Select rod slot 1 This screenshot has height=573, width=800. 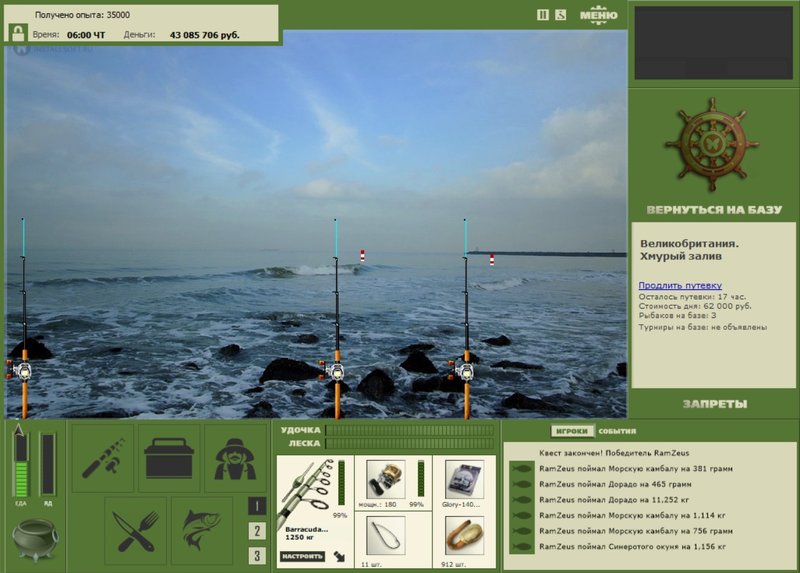[257, 506]
